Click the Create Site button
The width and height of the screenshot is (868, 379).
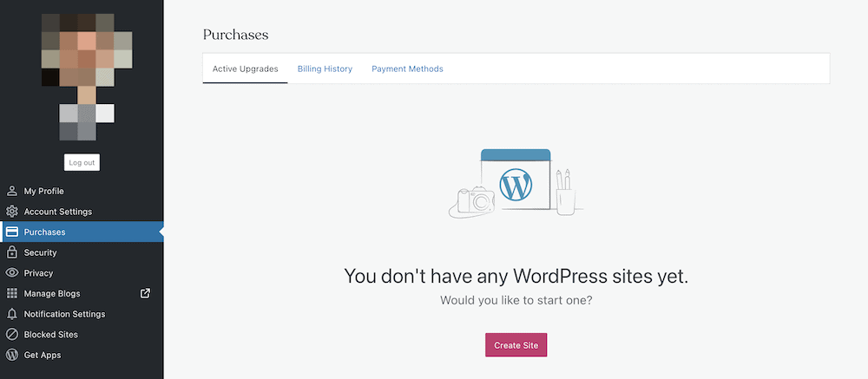(x=516, y=345)
